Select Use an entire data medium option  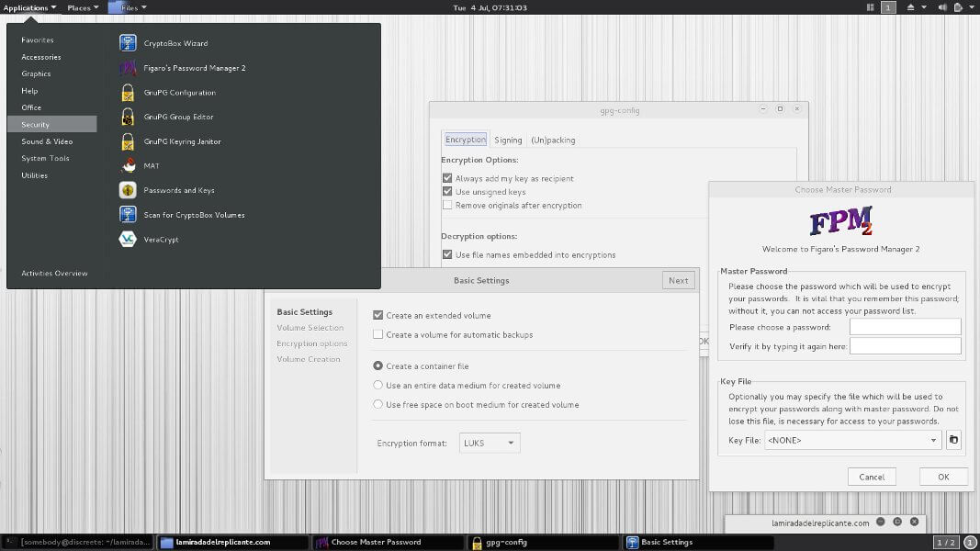(378, 386)
